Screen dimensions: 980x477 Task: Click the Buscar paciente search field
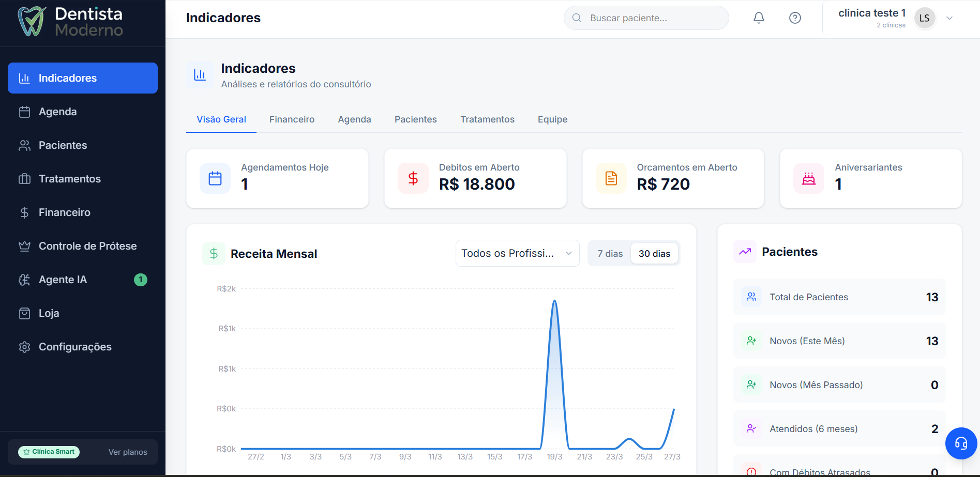click(x=646, y=18)
